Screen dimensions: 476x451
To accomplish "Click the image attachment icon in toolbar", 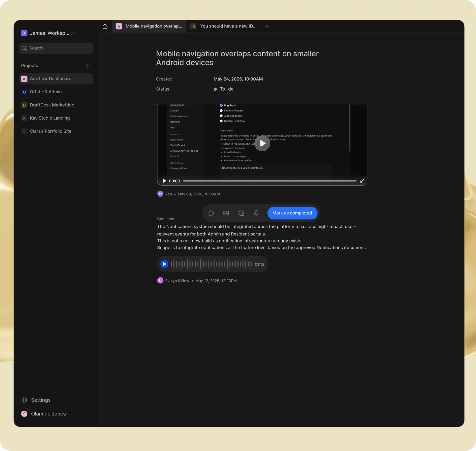I will (x=226, y=213).
